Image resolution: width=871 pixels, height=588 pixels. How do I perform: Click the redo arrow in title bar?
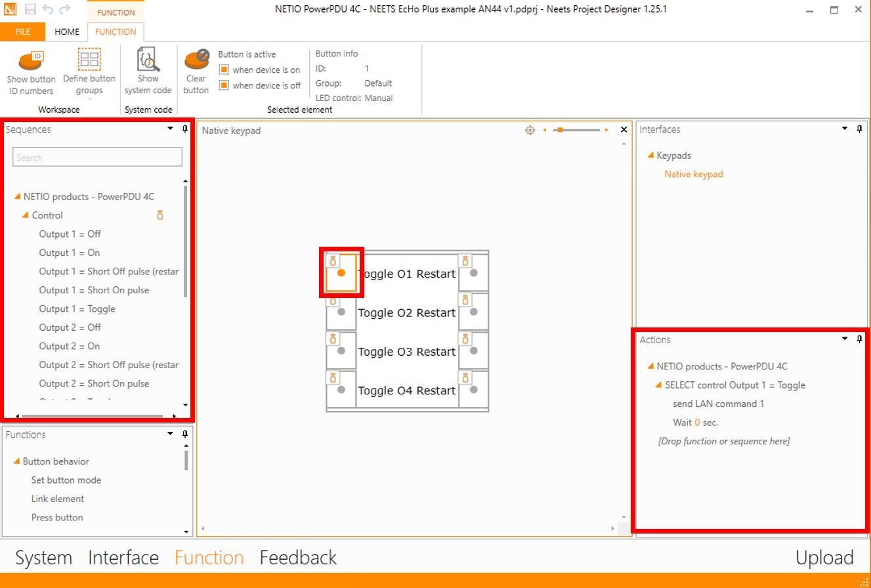(64, 9)
